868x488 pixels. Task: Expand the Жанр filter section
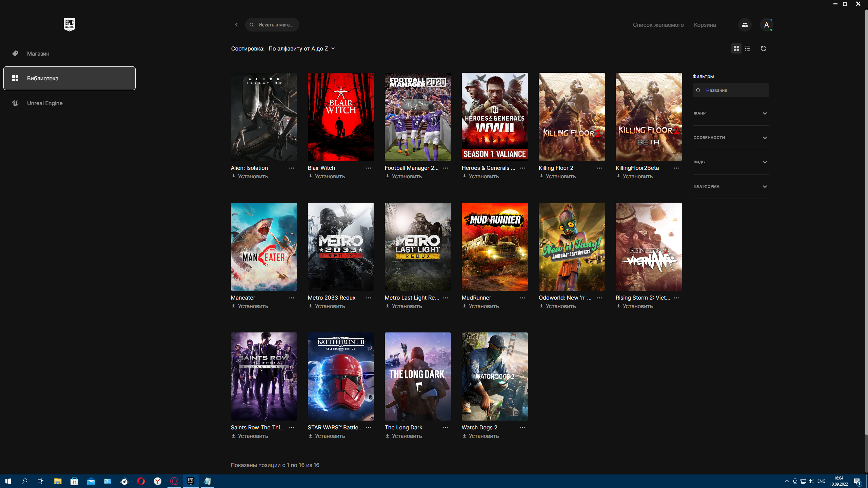[x=731, y=113]
